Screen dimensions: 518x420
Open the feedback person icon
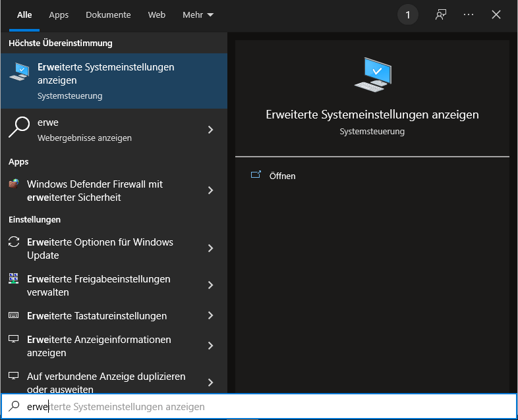click(x=441, y=15)
